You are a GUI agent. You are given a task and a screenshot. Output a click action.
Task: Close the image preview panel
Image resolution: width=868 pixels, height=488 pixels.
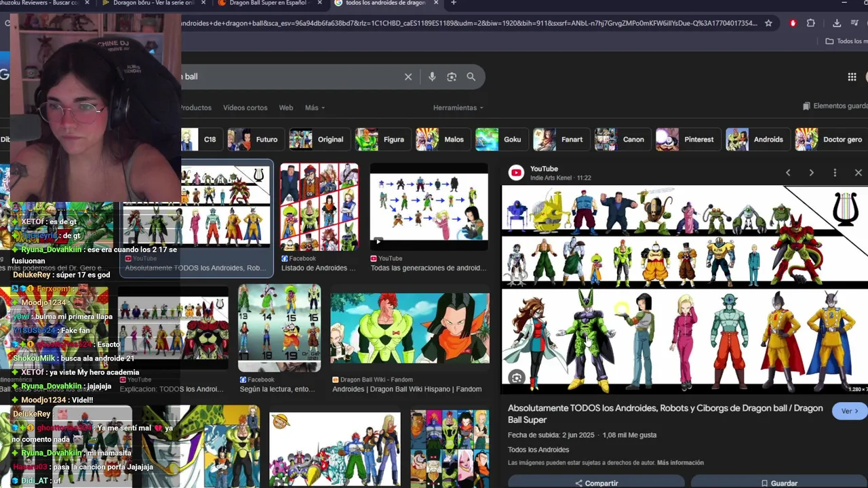pos(858,173)
